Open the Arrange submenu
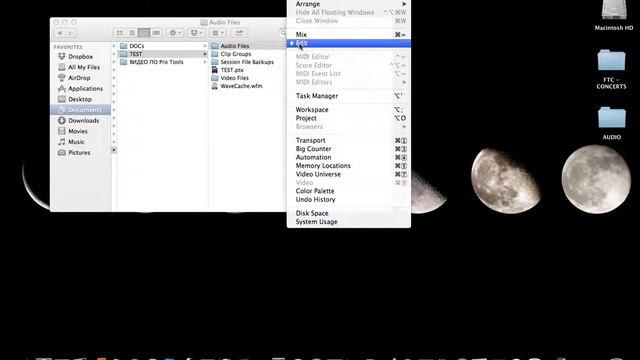Image resolution: width=640 pixels, height=360 pixels. [349, 4]
